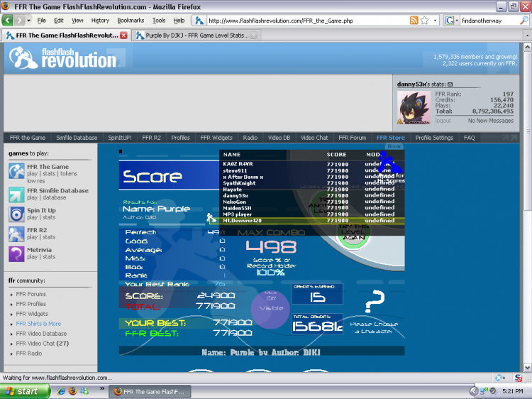Click the FFR R2 sidebar icon
The height and width of the screenshot is (399, 532).
pos(16,234)
